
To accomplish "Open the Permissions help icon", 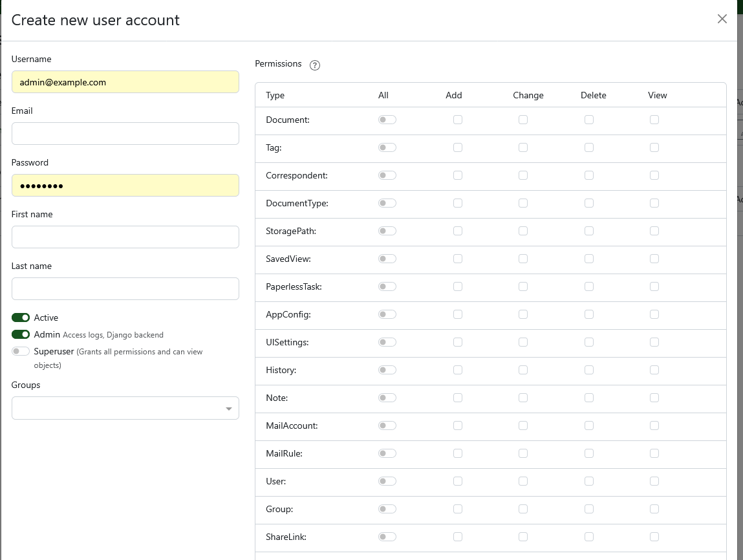I will point(315,65).
